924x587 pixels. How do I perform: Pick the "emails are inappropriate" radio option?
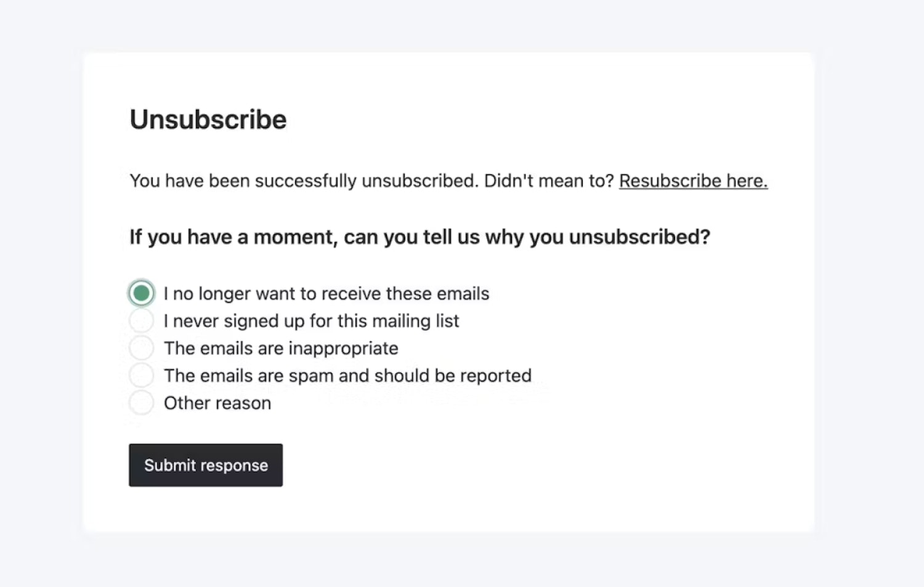click(x=141, y=348)
